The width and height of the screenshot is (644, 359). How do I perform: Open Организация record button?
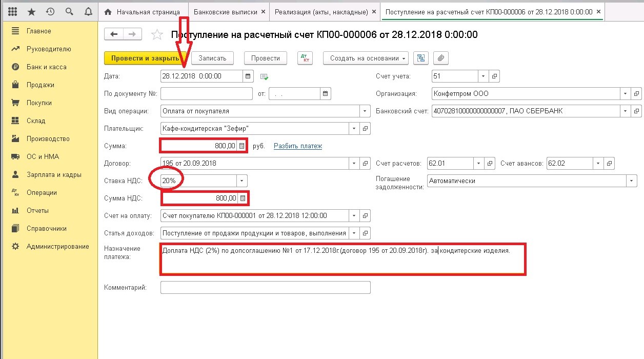(636, 93)
